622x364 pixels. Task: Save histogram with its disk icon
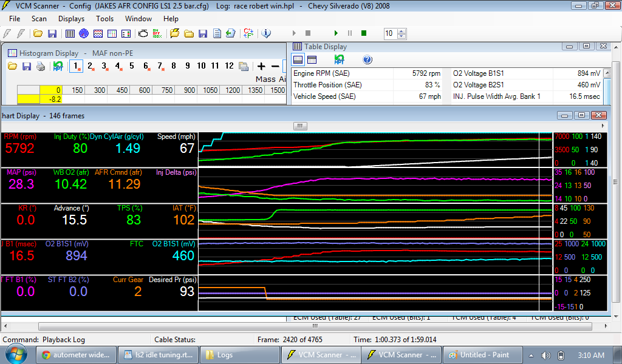point(27,66)
